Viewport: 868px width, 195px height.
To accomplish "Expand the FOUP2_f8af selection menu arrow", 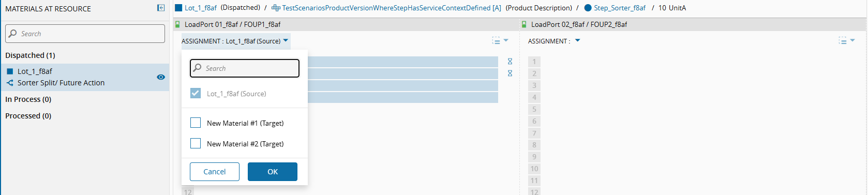I will click(x=852, y=40).
